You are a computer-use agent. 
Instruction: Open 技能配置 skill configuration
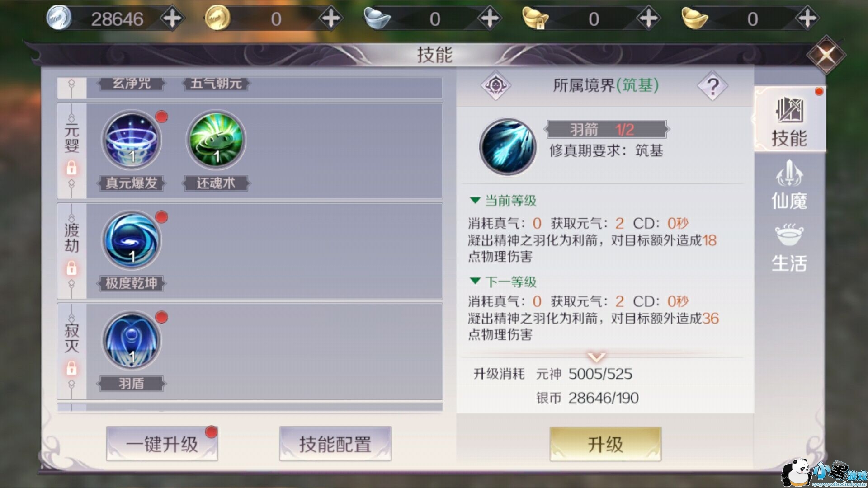click(x=335, y=444)
